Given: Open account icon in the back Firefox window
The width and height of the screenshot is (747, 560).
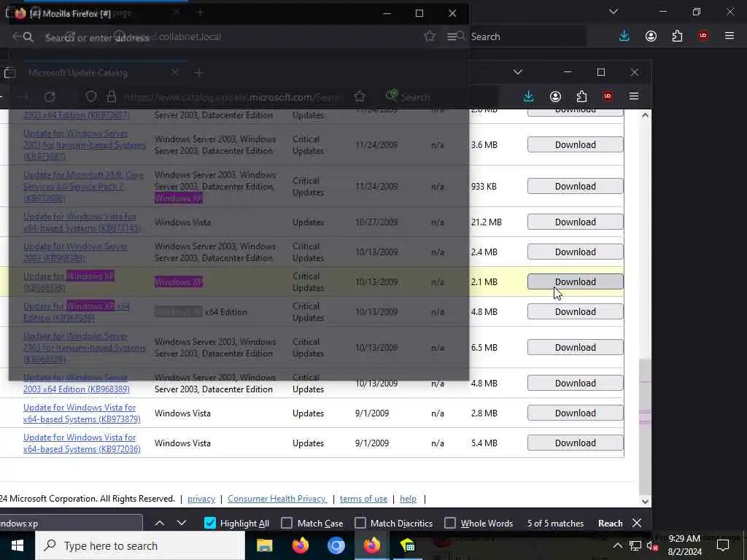Looking at the screenshot, I should click(651, 36).
